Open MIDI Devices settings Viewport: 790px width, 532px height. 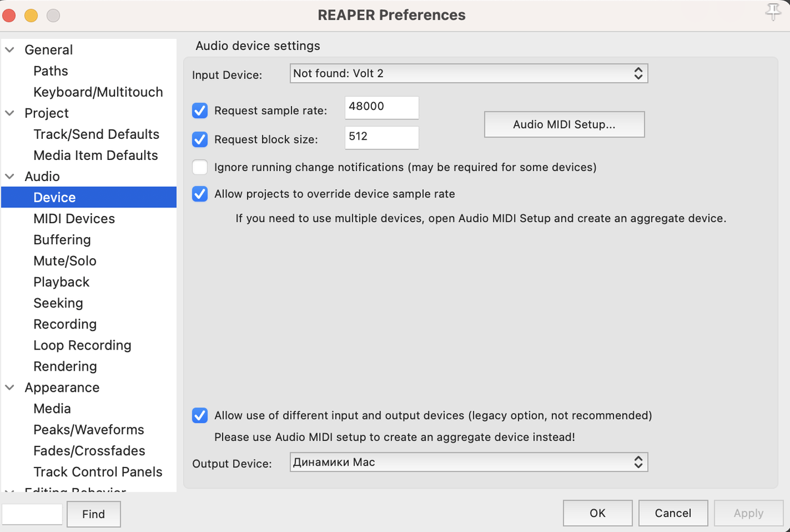click(x=74, y=219)
